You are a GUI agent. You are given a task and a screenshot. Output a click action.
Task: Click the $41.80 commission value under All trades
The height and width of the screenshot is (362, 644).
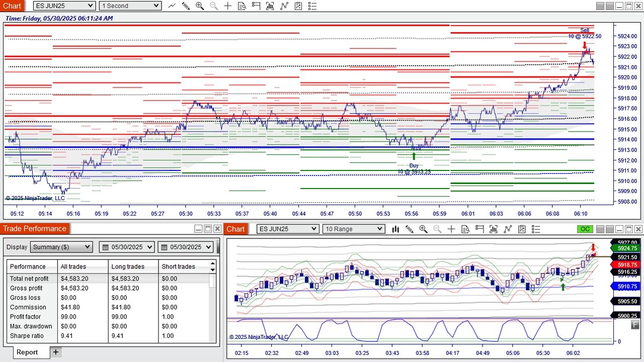click(x=71, y=307)
